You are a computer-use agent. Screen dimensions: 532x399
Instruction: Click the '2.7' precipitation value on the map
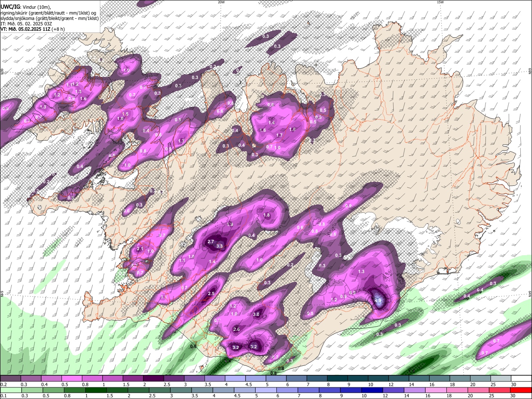pos(210,241)
